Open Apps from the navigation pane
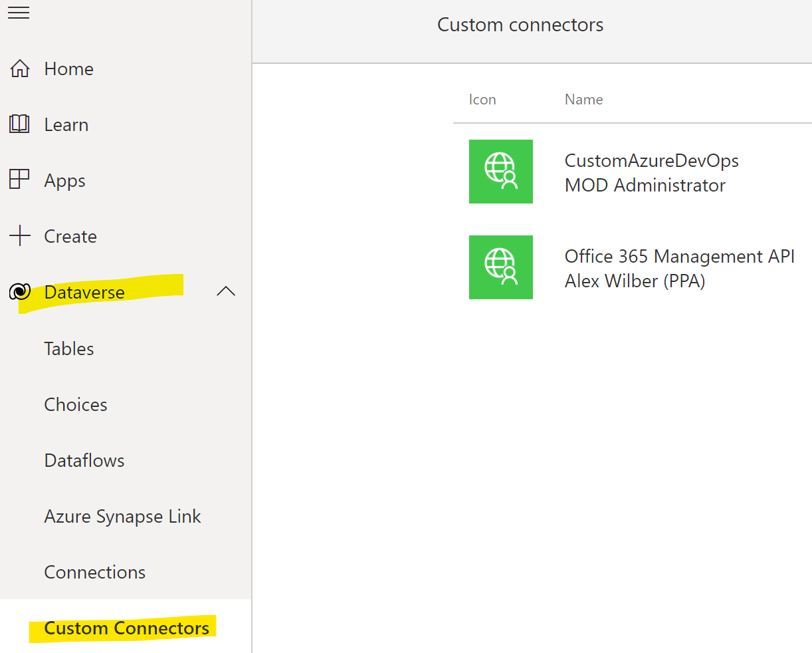812x653 pixels. [19, 180]
